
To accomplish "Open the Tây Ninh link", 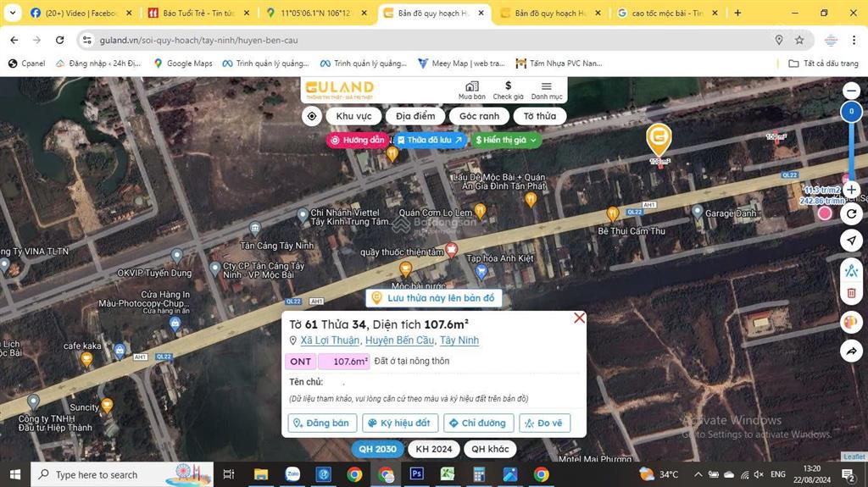I will [x=459, y=340].
